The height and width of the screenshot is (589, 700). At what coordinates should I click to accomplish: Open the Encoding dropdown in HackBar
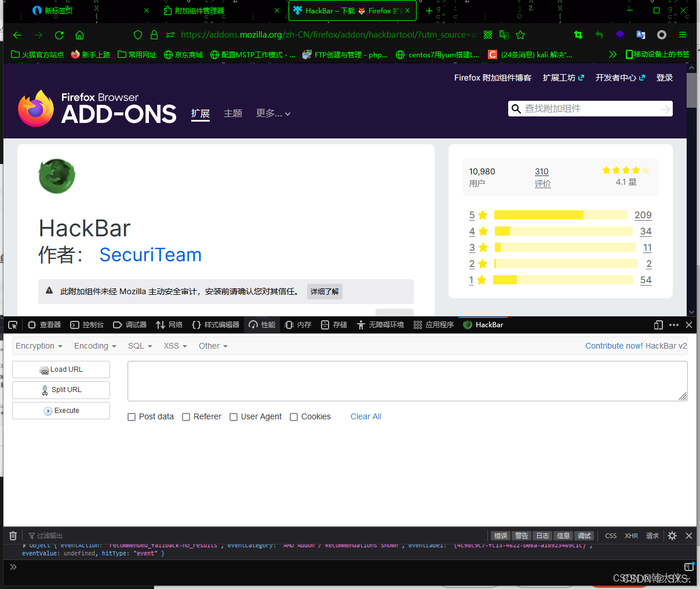tap(95, 346)
